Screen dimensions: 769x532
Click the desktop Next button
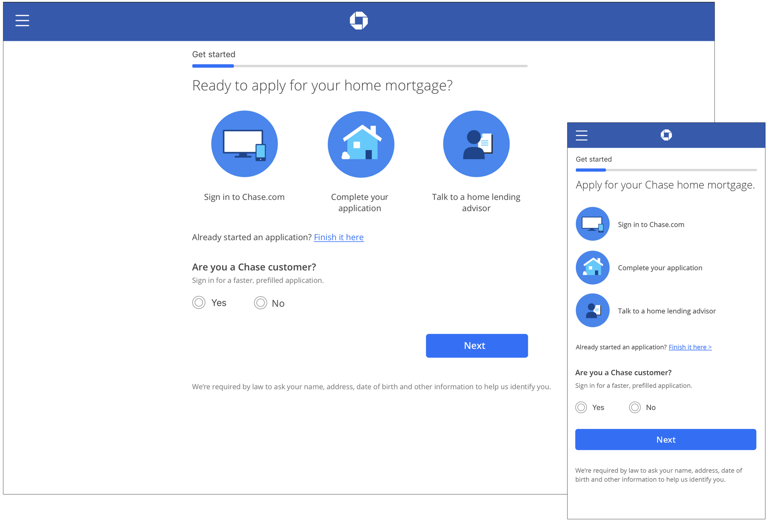477,346
